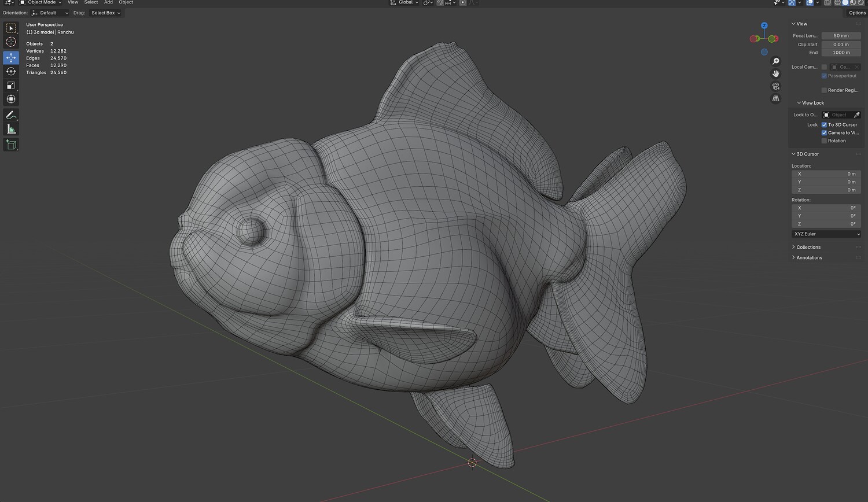868x502 pixels.
Task: Open the Orientation Default dropdown
Action: pos(50,13)
